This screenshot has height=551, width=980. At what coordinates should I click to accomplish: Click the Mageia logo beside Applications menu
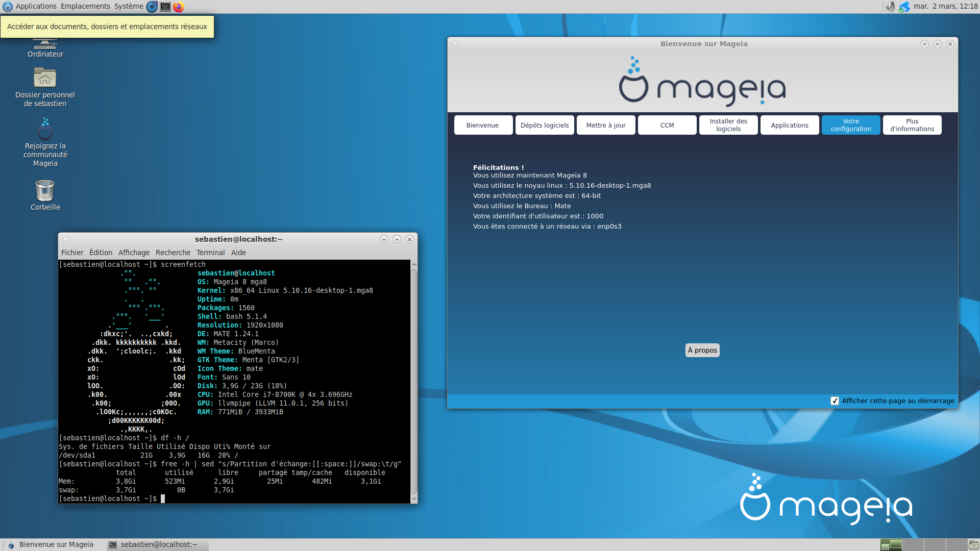pyautogui.click(x=8, y=7)
